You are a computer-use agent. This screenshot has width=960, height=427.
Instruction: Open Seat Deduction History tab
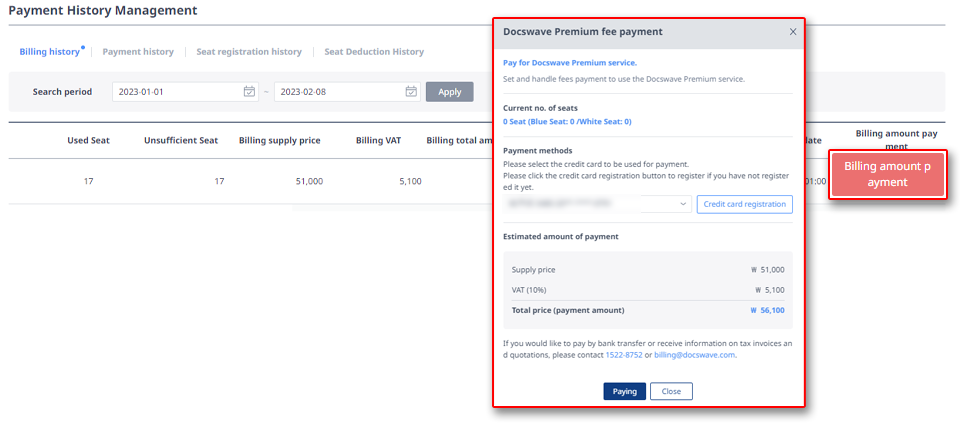374,52
